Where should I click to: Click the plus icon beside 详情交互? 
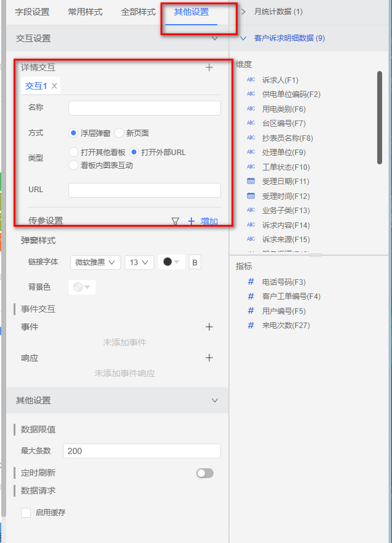[209, 67]
